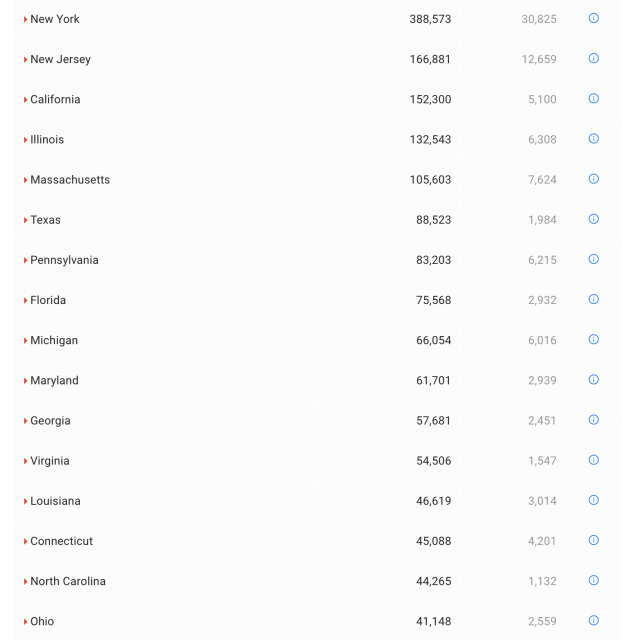Click the info icon beside Pennsylvania

(593, 258)
